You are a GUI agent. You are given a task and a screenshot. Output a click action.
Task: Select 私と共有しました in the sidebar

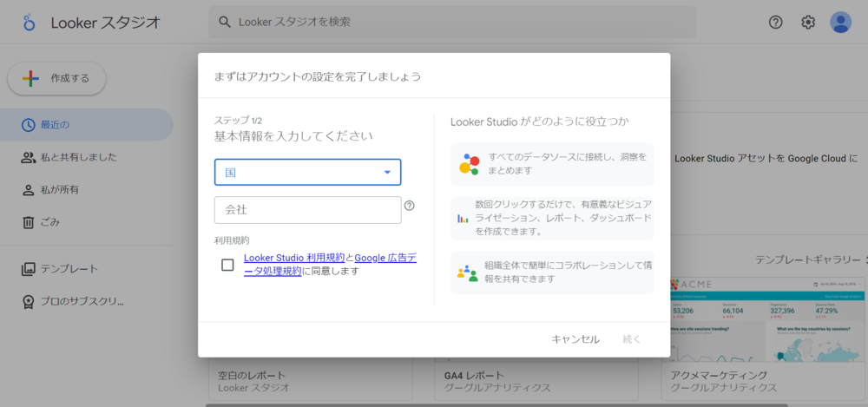click(x=87, y=157)
